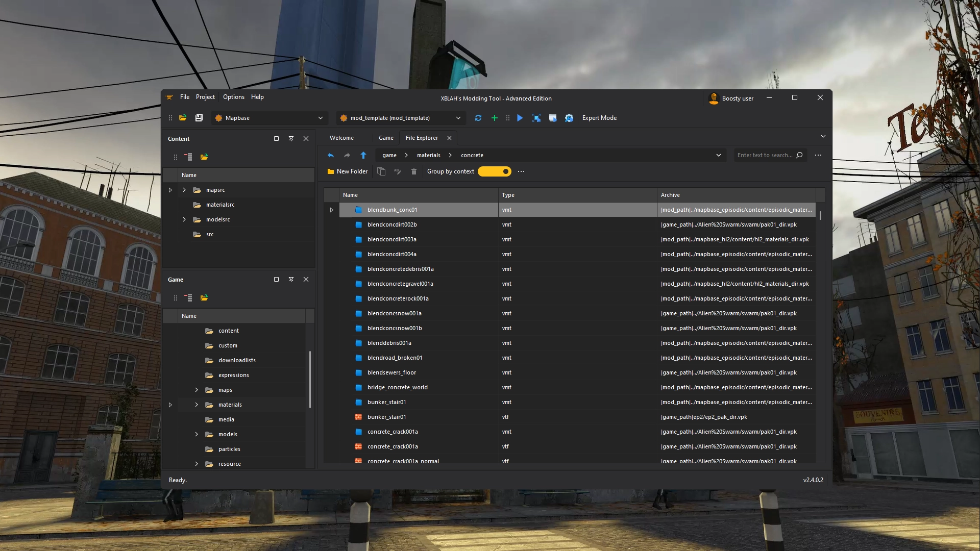Click the trash delete icon
Viewport: 980px width, 551px height.
414,171
